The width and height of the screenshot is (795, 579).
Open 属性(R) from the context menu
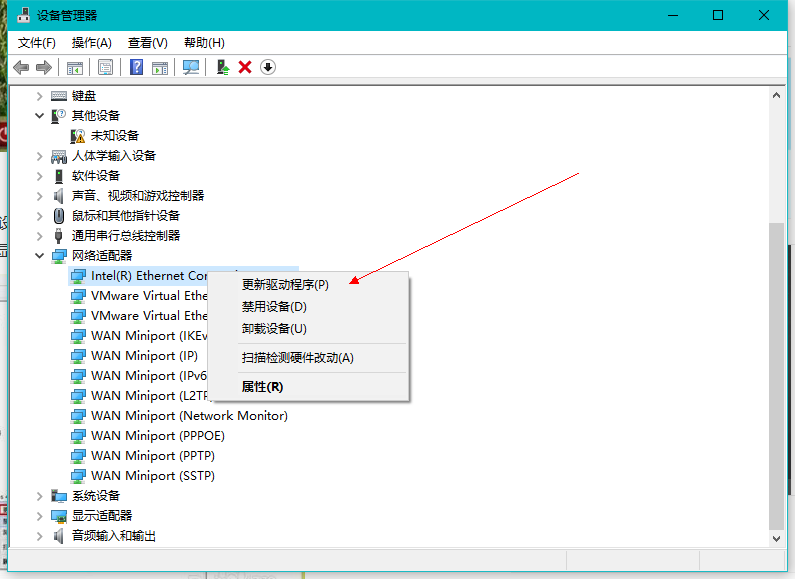(x=262, y=387)
